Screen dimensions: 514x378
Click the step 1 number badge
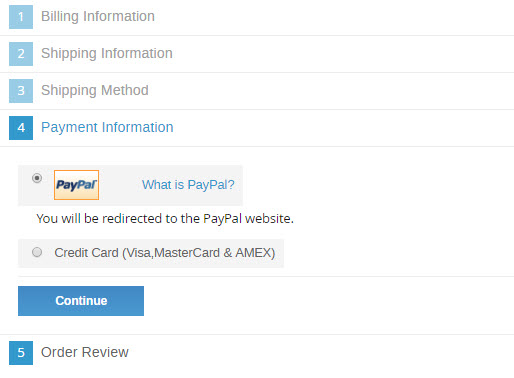coord(21,17)
